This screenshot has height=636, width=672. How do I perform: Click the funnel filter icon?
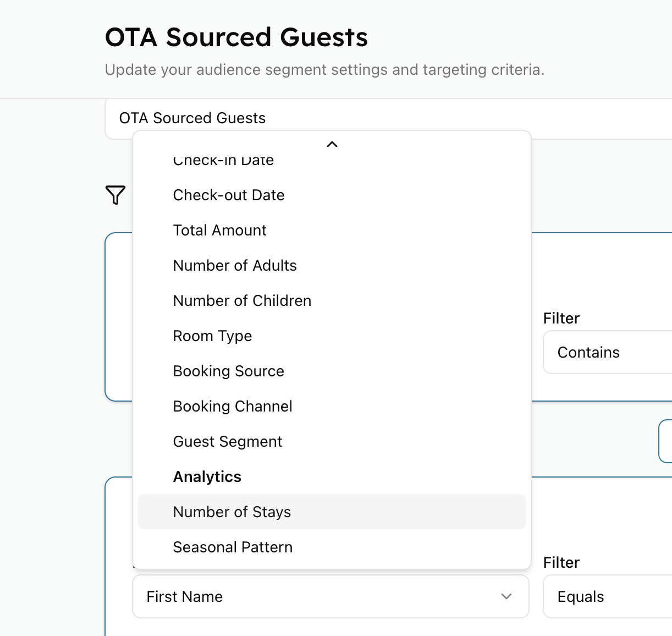(x=115, y=195)
